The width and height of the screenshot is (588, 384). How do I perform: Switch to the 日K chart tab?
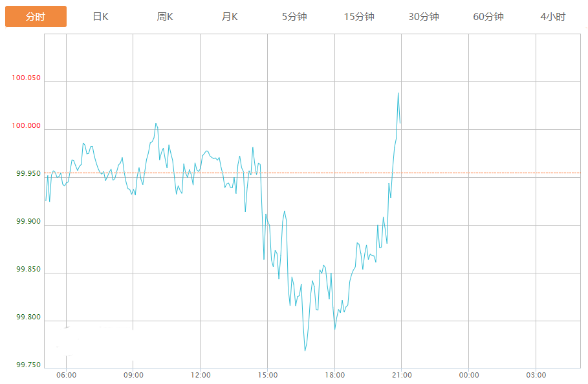click(100, 17)
